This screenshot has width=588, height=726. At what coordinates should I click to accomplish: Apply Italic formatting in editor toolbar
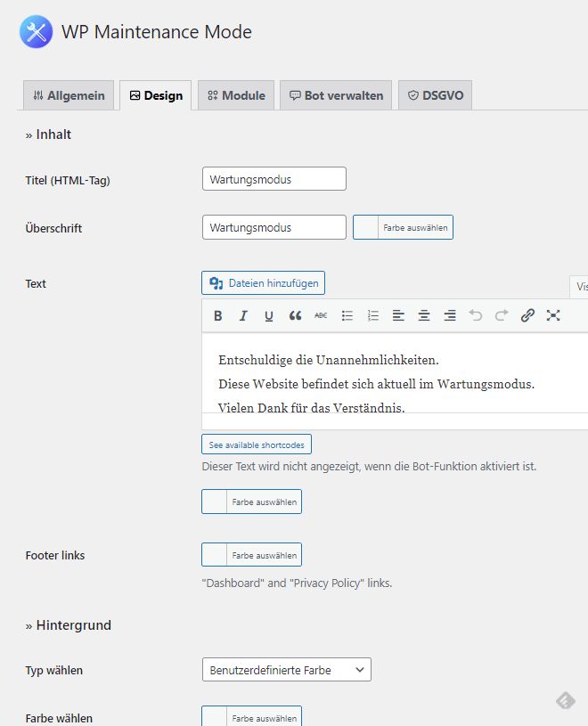(243, 315)
